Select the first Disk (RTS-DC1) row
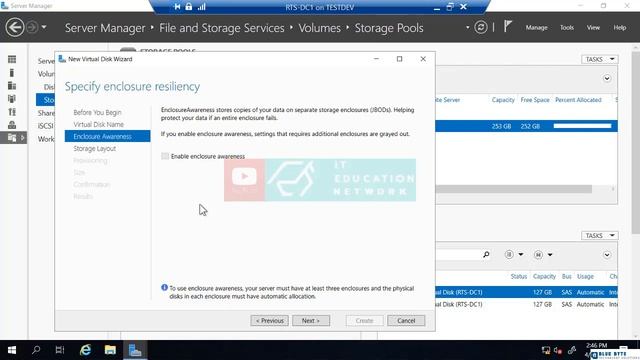The height and width of the screenshot is (360, 640). [x=527, y=292]
